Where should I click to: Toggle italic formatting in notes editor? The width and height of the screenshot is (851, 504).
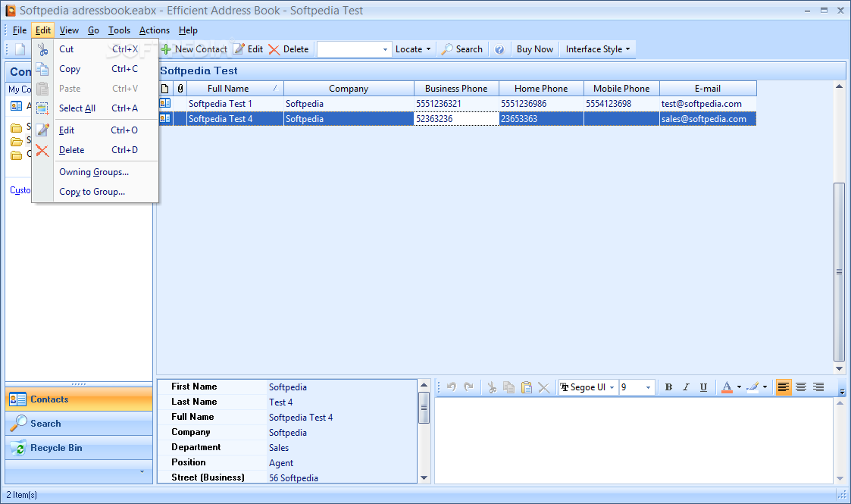click(686, 387)
